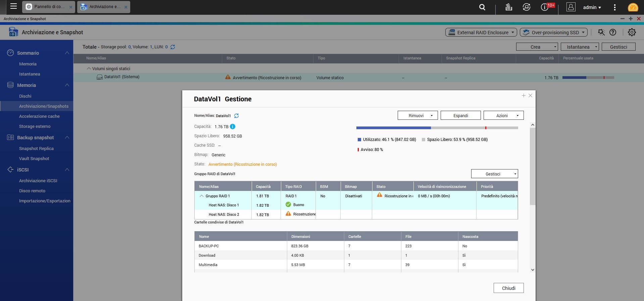Viewport: 644px width, 301px height.
Task: Open External RAID Enclosure dropdown
Action: (481, 32)
